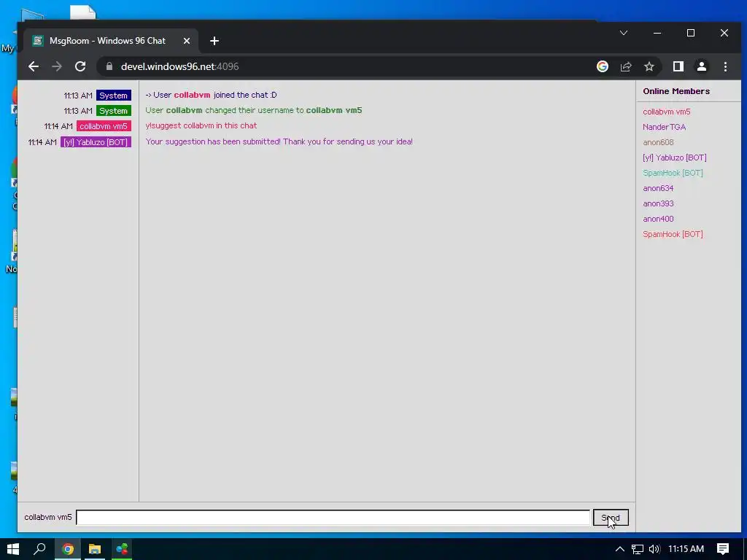
Task: Go back with the browser back arrow
Action: tap(34, 66)
